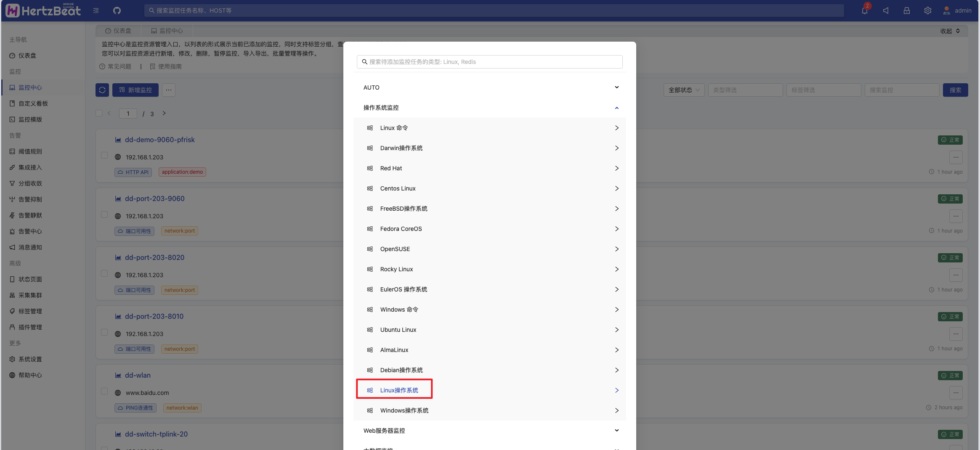This screenshot has width=980, height=450.
Task: Open the 全部状态 status dropdown
Action: [684, 90]
